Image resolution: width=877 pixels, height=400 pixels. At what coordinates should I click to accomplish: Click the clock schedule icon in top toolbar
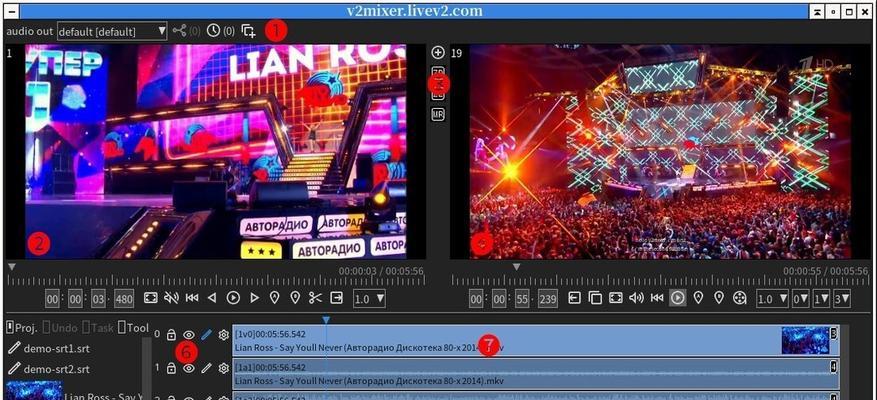point(213,31)
